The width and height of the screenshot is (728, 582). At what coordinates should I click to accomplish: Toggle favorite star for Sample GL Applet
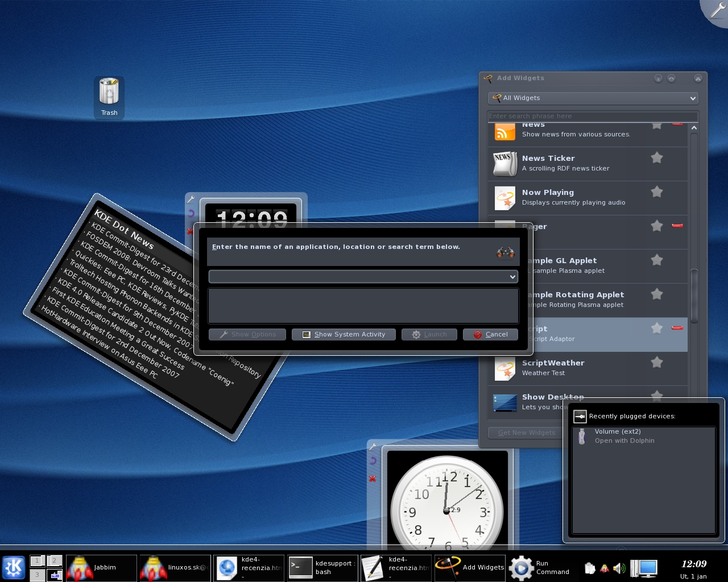coord(657,260)
